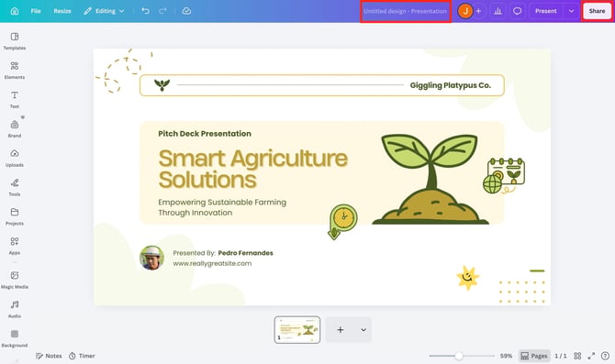The height and width of the screenshot is (364, 615).
Task: Open analytics bar chart icon
Action: tap(498, 11)
